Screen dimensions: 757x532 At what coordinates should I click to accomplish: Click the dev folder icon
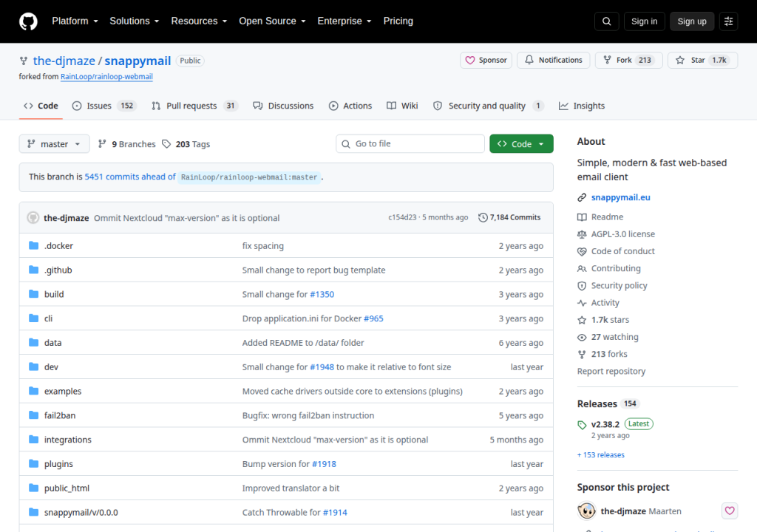tap(33, 367)
